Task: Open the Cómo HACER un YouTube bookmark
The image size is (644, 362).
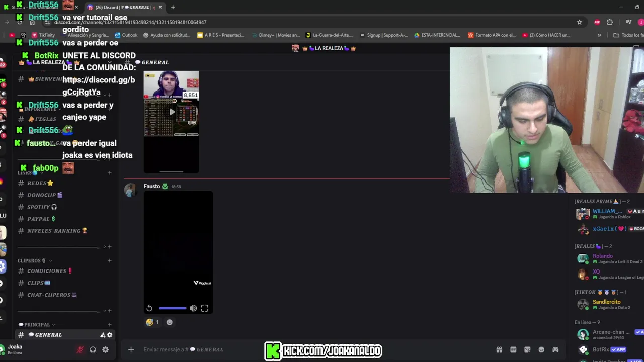Action: pos(546,35)
